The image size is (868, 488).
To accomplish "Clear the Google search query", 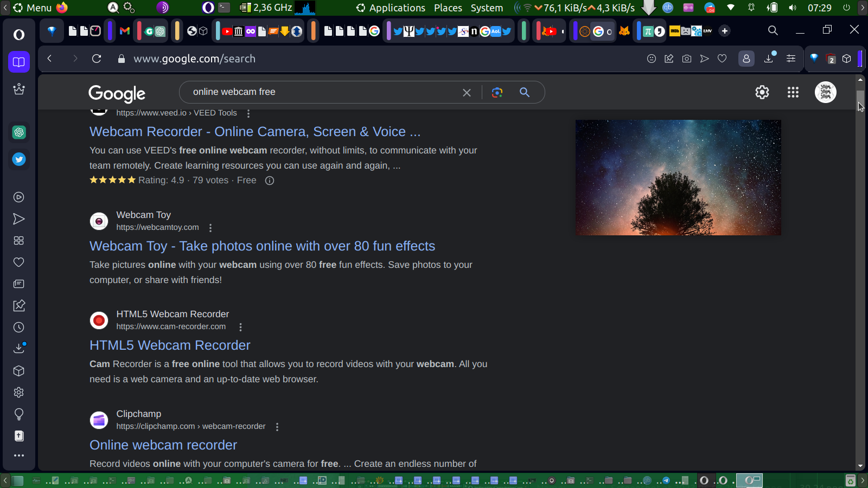I will pyautogui.click(x=467, y=93).
